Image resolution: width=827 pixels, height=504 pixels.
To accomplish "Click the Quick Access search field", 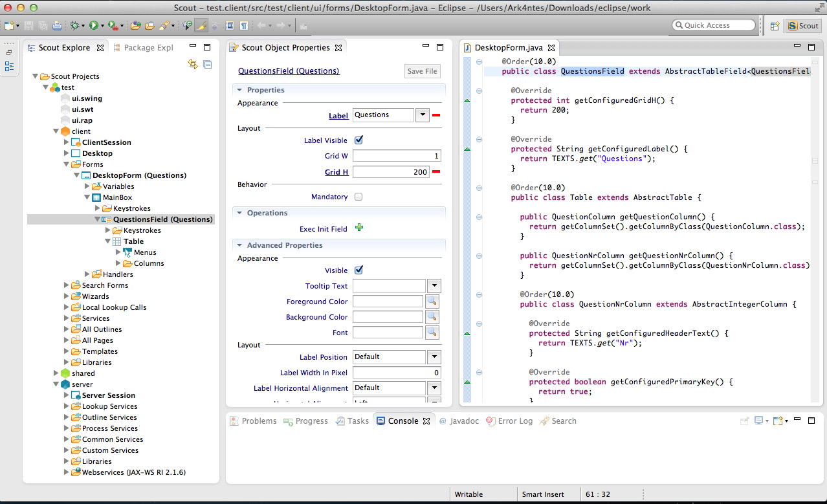I will pyautogui.click(x=714, y=25).
